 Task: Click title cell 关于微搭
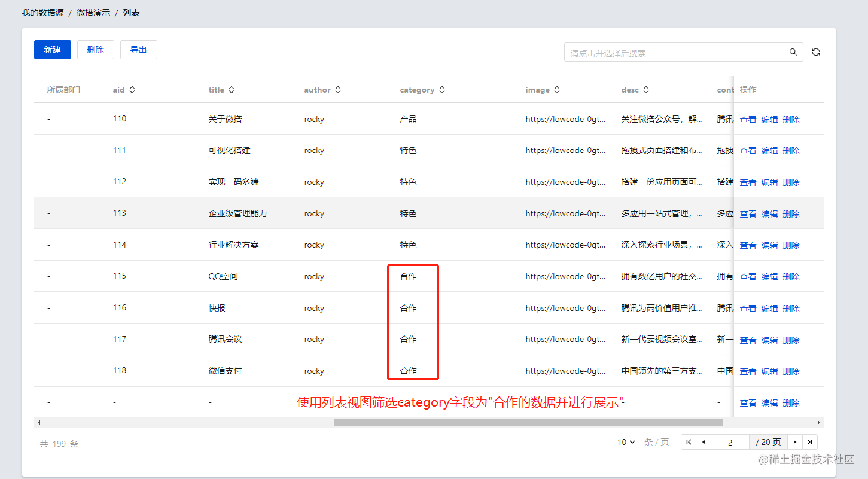(225, 119)
